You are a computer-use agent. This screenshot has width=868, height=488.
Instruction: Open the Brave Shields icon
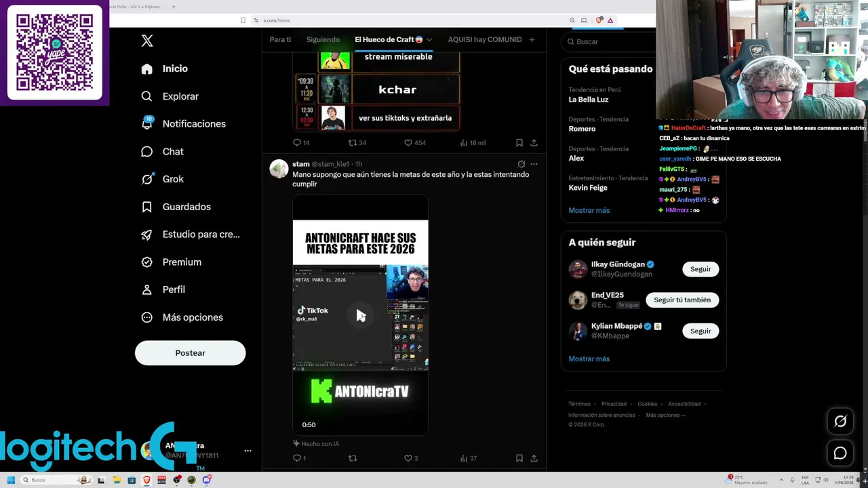599,20
